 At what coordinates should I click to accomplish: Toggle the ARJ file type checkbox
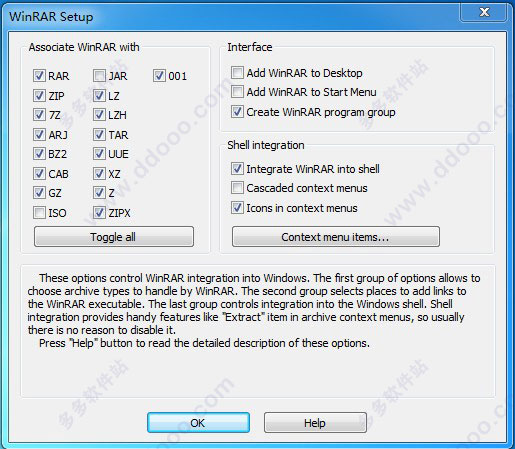[x=39, y=135]
